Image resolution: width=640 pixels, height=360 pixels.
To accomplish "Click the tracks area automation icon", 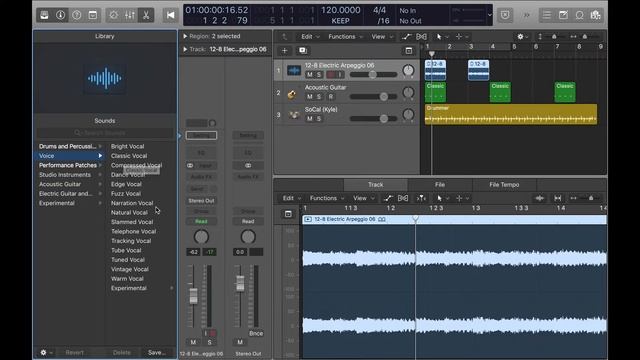I will (406, 37).
